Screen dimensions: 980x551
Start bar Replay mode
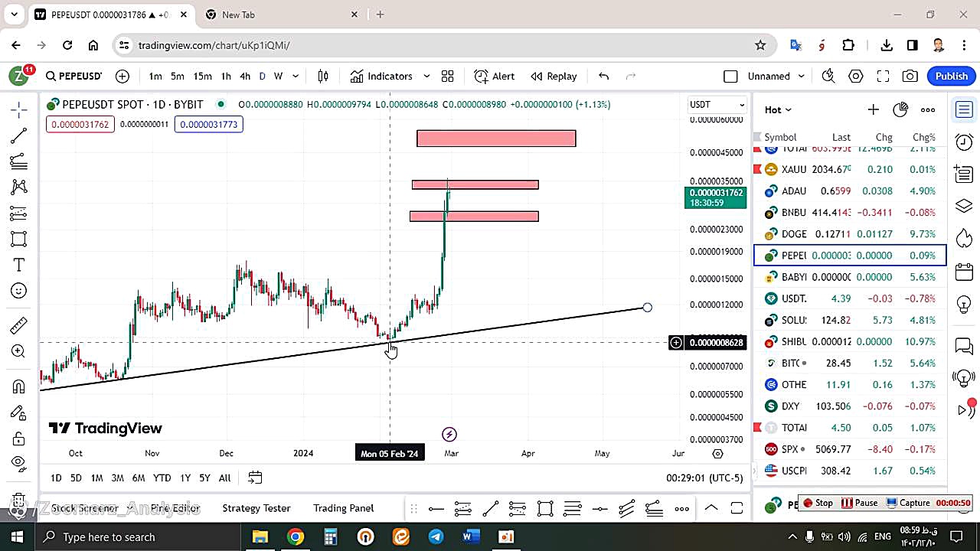[x=554, y=76]
